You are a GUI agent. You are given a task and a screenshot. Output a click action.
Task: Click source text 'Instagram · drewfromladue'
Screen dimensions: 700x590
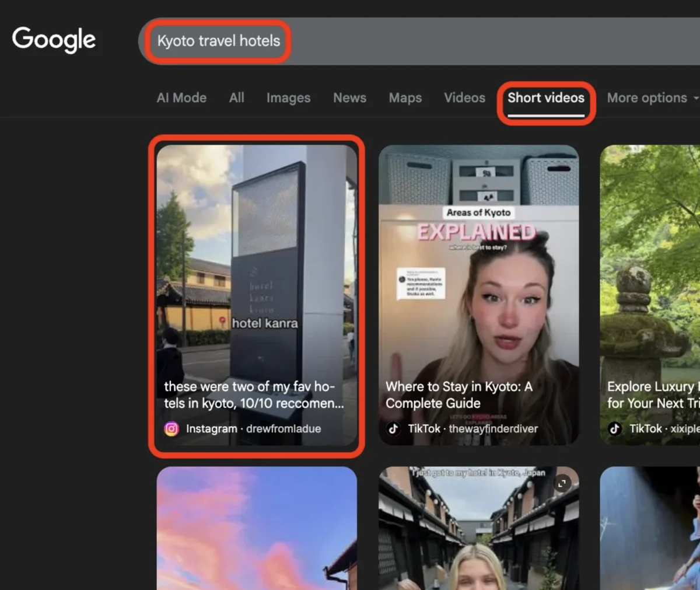253,429
